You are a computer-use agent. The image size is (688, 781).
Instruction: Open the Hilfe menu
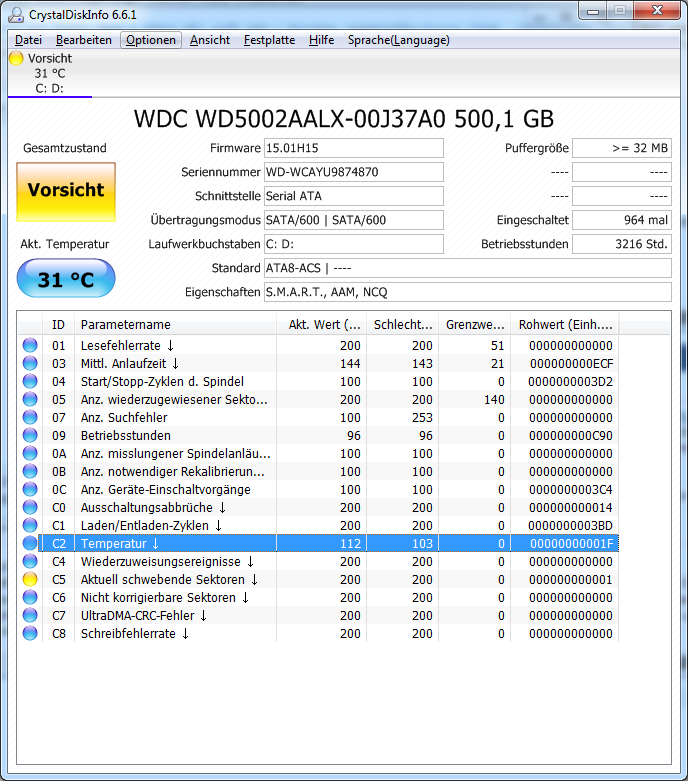click(x=321, y=40)
